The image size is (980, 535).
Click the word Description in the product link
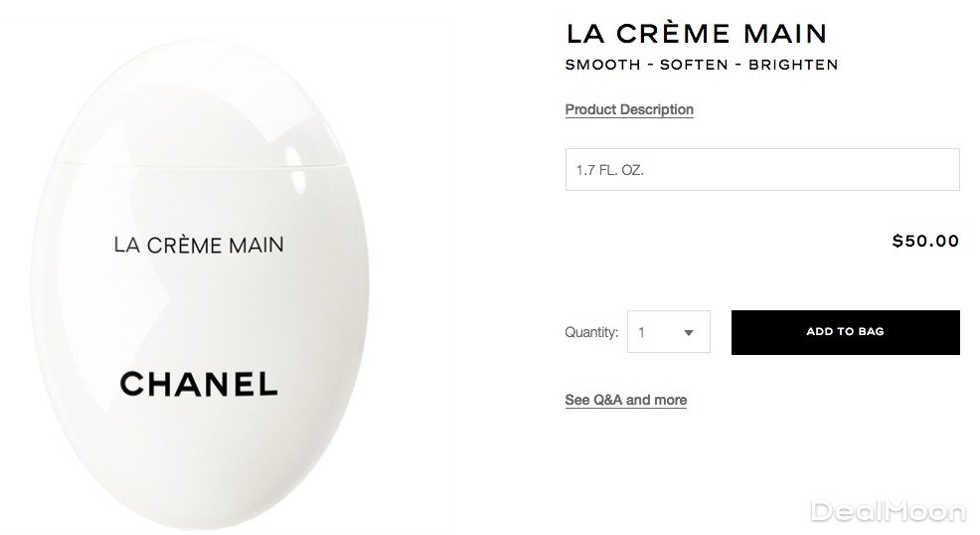[x=657, y=109]
